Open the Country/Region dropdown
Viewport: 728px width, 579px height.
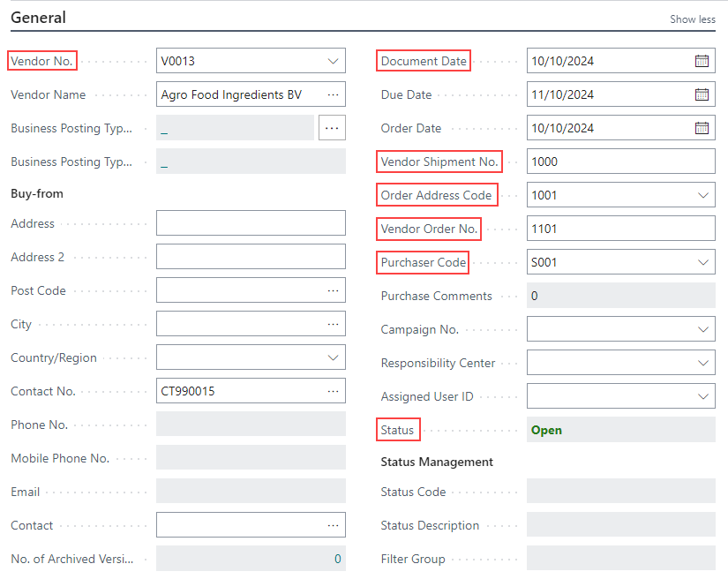click(x=333, y=357)
